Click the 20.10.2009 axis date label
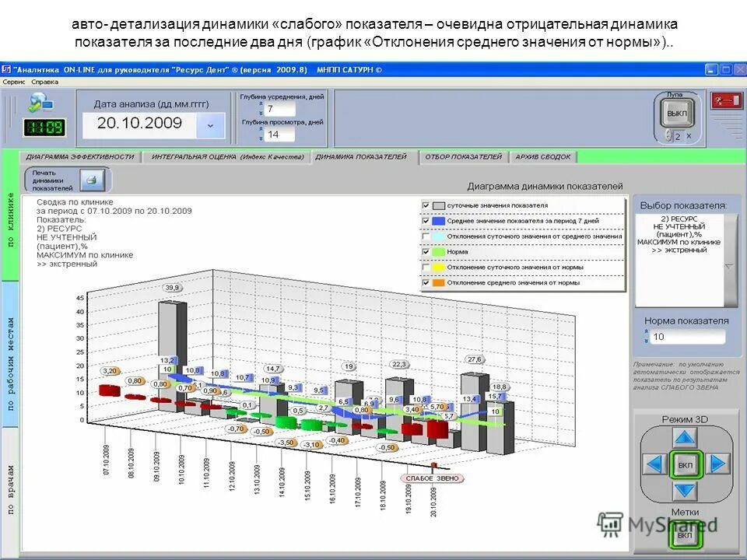747x560 pixels. [433, 502]
